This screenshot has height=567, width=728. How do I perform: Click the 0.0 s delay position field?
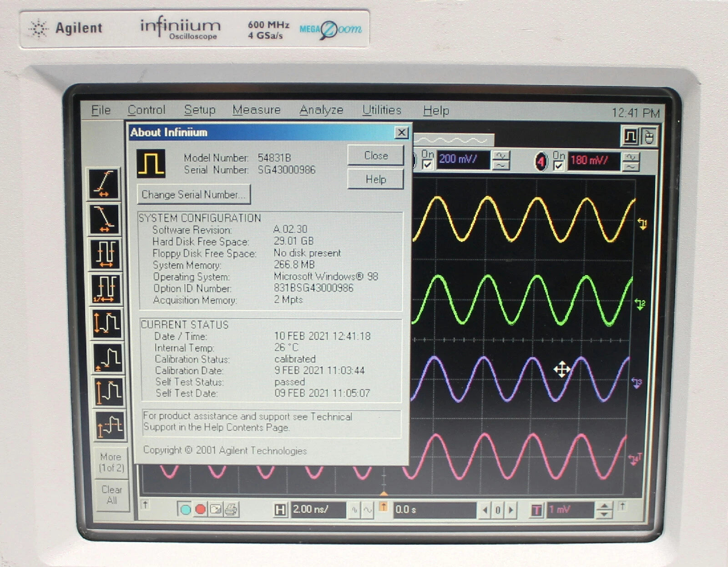point(434,510)
